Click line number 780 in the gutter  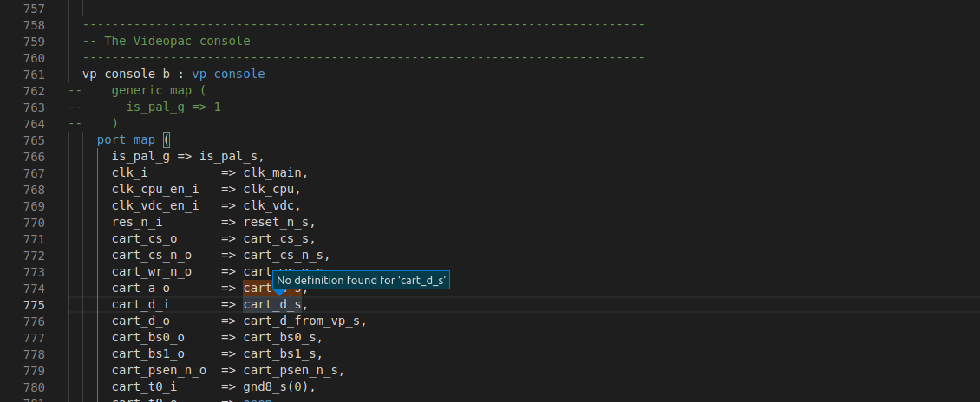point(34,387)
